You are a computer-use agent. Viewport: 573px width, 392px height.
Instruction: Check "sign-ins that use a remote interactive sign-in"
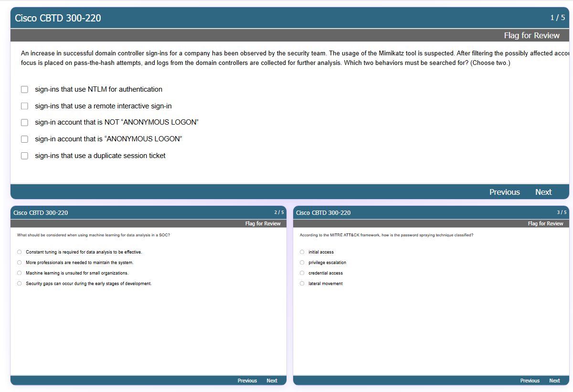[x=24, y=106]
